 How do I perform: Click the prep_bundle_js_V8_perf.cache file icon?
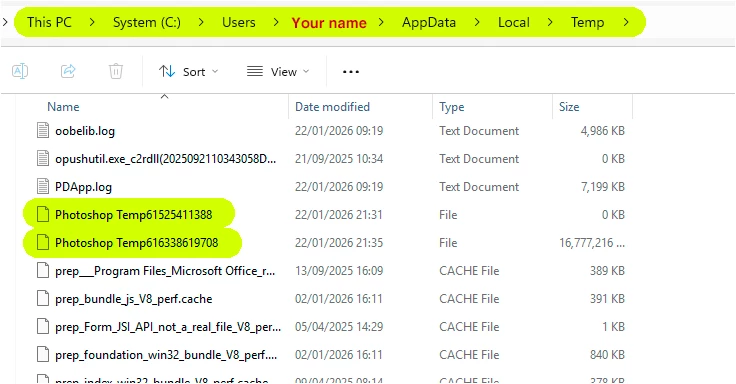tap(43, 299)
